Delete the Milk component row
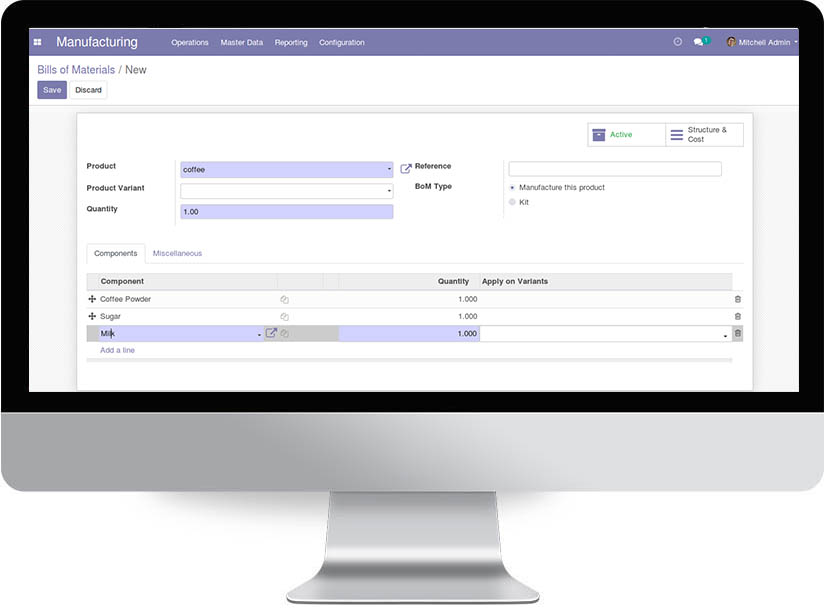The height and width of the screenshot is (613, 824). pos(737,333)
